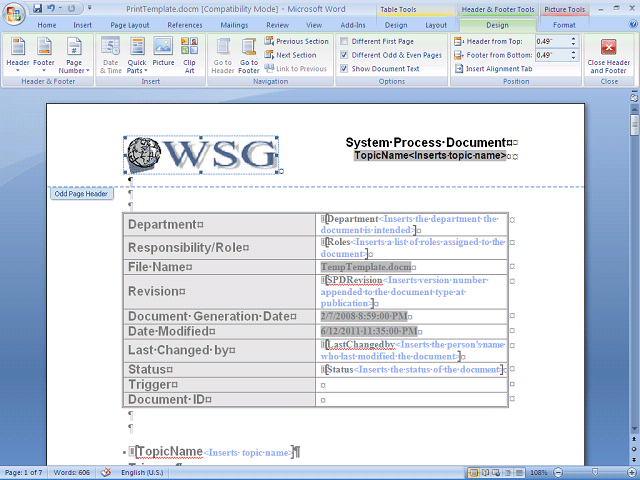Uncheck Different Odd & Even Pages
This screenshot has width=640, height=480.
[344, 55]
